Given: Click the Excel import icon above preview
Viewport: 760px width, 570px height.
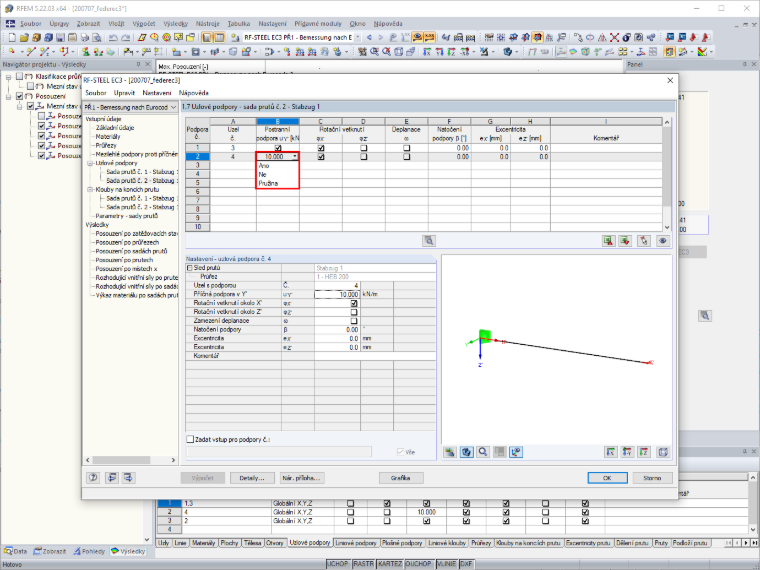Looking at the screenshot, I should [625, 240].
